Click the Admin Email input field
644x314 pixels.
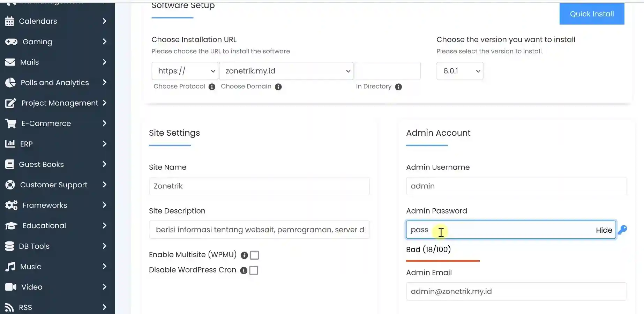(516, 291)
